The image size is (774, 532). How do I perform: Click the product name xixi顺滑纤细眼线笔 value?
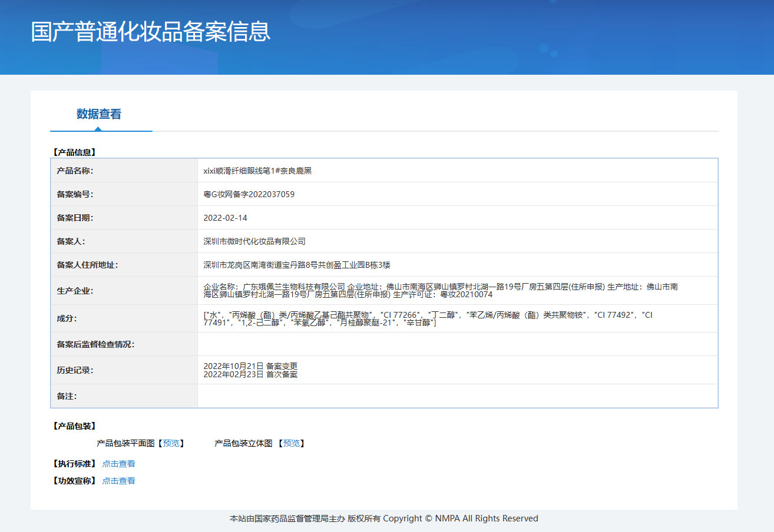(x=257, y=171)
